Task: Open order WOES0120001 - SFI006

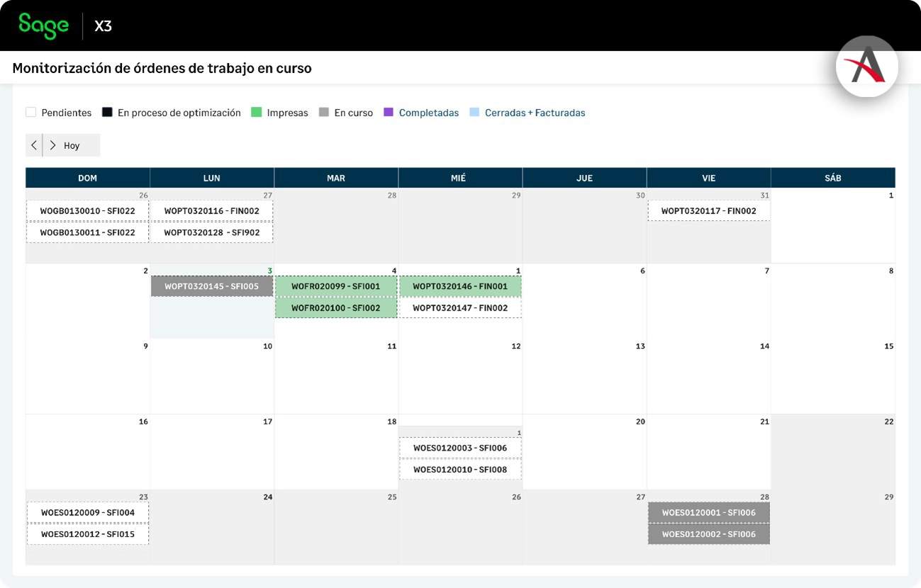Action: coord(708,513)
